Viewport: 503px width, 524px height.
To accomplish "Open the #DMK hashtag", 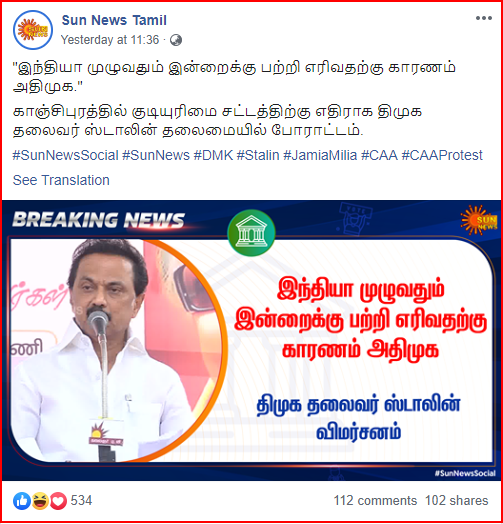I will 213,155.
